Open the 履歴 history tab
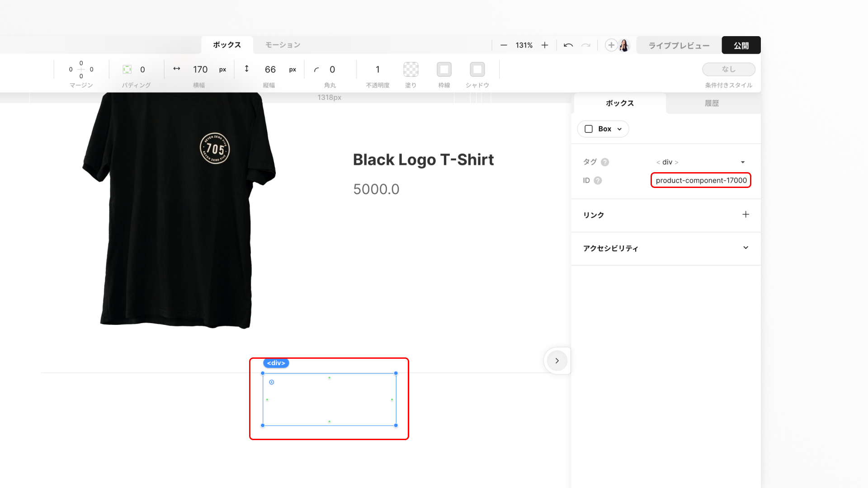The height and width of the screenshot is (488, 868). point(712,103)
